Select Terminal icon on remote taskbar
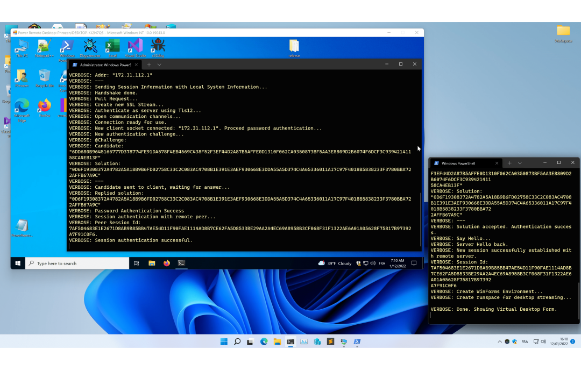The width and height of the screenshot is (581, 392). point(181,263)
